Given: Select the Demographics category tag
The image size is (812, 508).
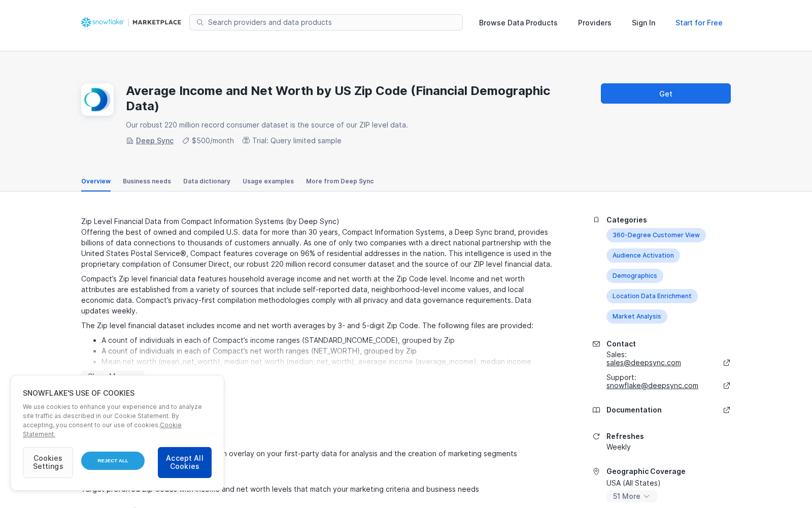Looking at the screenshot, I should (x=634, y=276).
